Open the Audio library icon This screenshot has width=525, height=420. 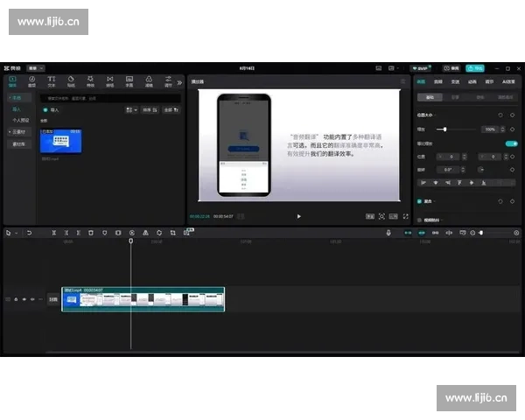[x=31, y=81]
